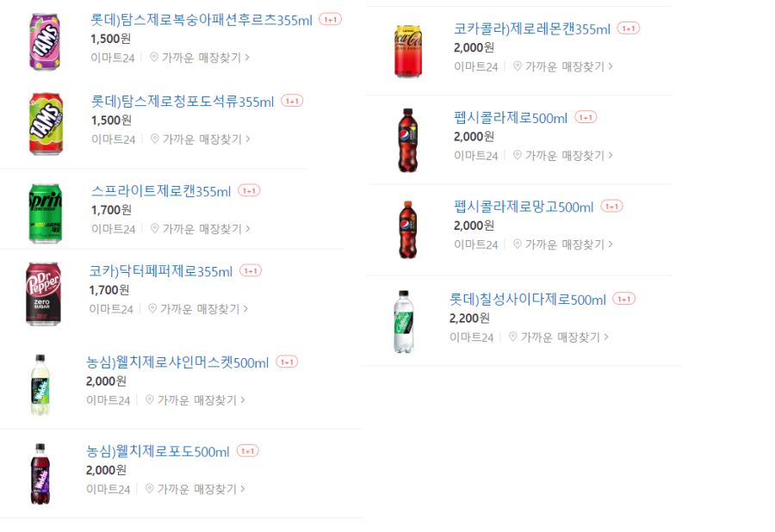Click the 1+1 badge next to 펩시콜라제로망고500ml
This screenshot has width=775, height=532.
coord(612,206)
